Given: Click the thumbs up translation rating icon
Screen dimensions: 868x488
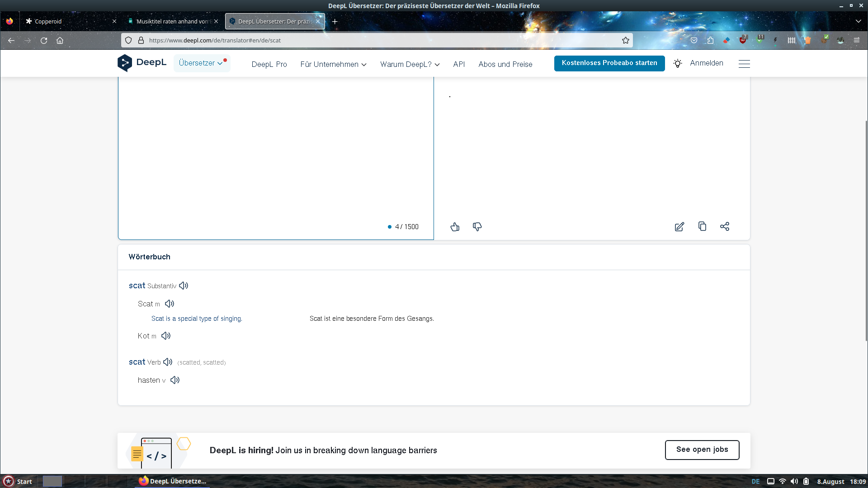Looking at the screenshot, I should tap(455, 227).
